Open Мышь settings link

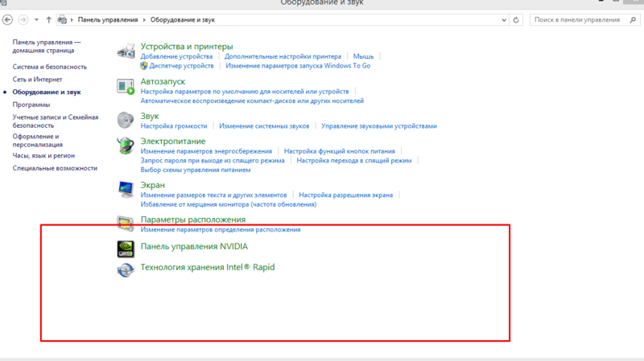(364, 56)
